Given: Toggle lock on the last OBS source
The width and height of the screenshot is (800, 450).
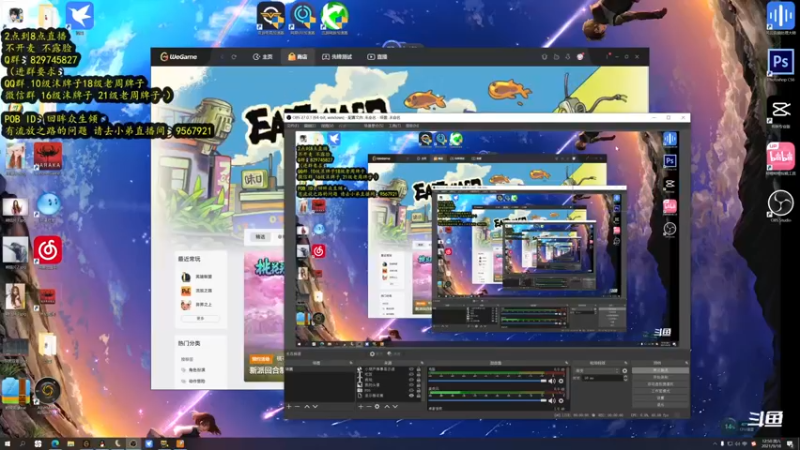Looking at the screenshot, I should (419, 396).
